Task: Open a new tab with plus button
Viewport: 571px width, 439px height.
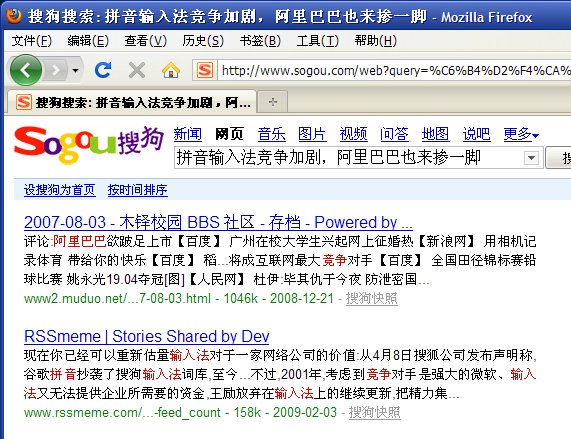Action: tap(273, 102)
